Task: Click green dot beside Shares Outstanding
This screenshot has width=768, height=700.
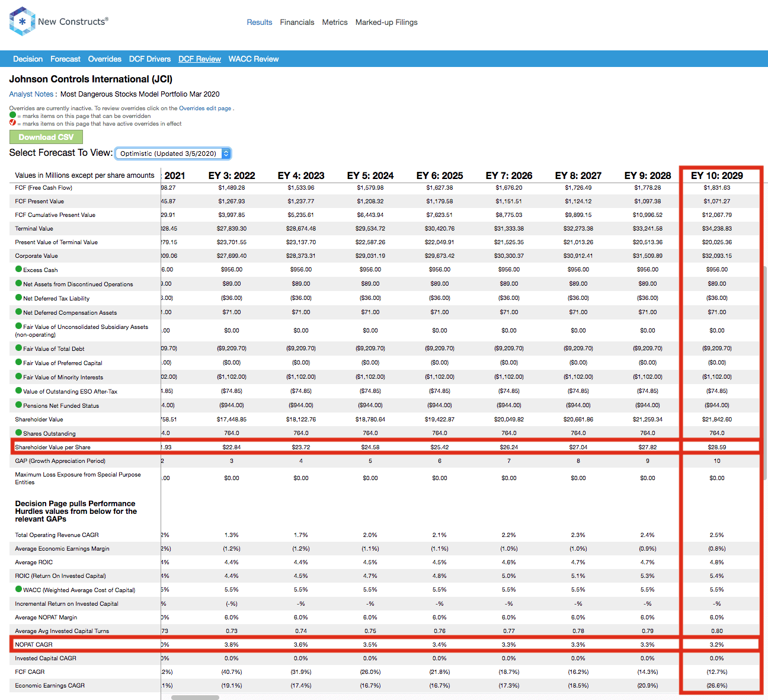Action: (x=19, y=433)
